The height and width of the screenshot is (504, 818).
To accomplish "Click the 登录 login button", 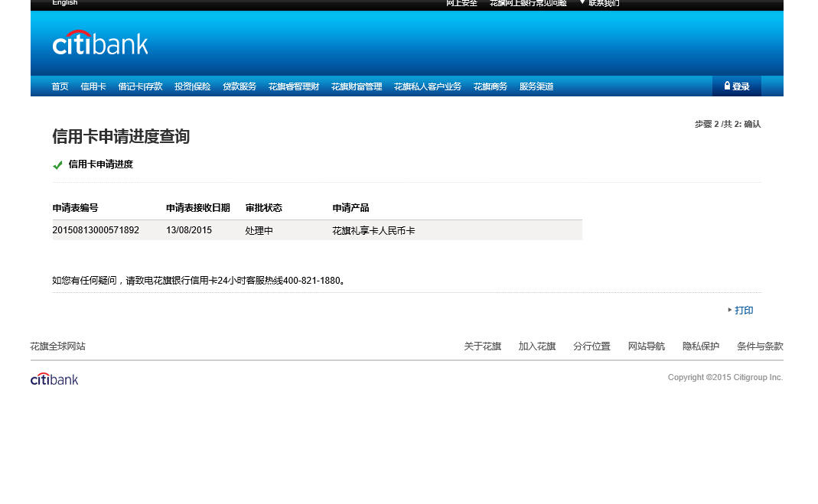I will click(x=737, y=86).
